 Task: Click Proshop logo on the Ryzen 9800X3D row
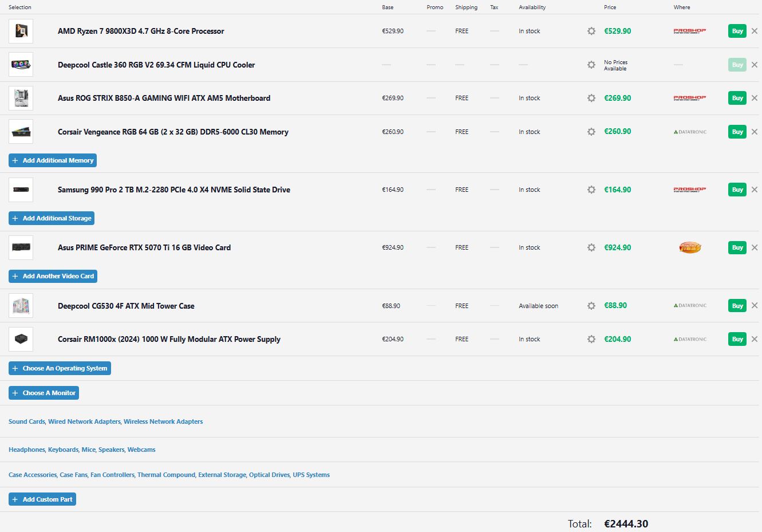(x=690, y=31)
